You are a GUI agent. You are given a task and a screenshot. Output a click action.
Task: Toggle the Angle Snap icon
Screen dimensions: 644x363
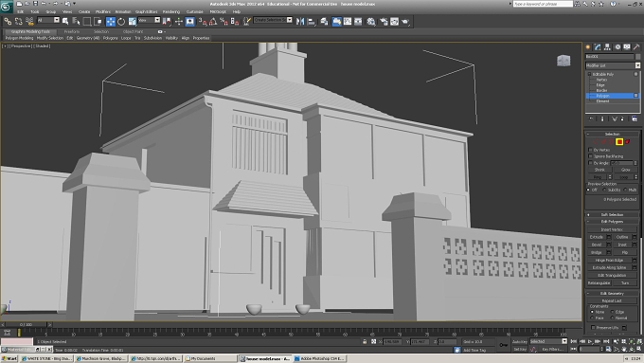(x=213, y=22)
